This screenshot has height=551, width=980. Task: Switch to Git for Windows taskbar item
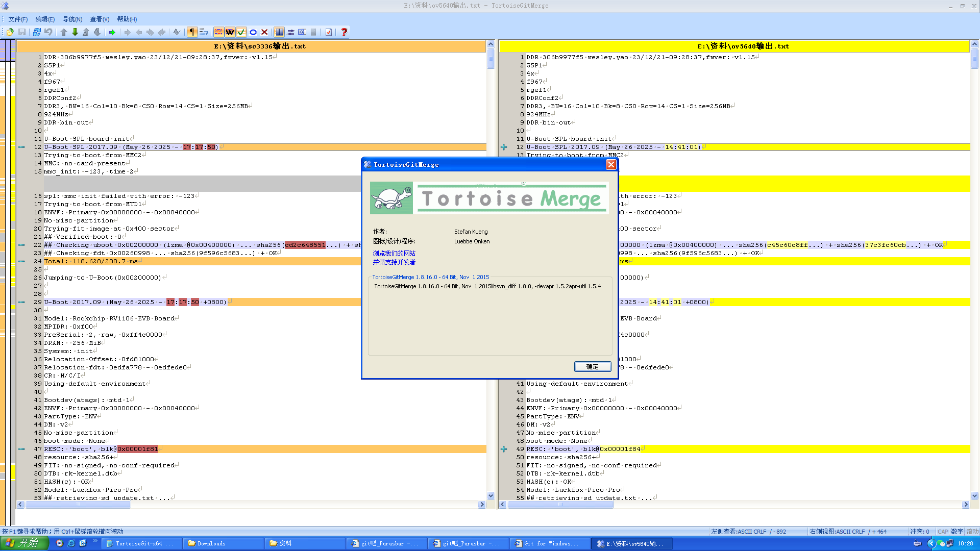[550, 543]
